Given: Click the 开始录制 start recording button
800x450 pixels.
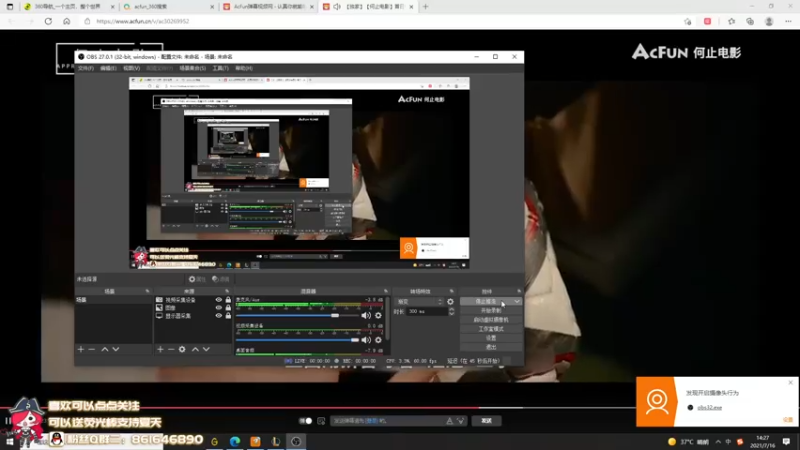Looking at the screenshot, I should (491, 311).
